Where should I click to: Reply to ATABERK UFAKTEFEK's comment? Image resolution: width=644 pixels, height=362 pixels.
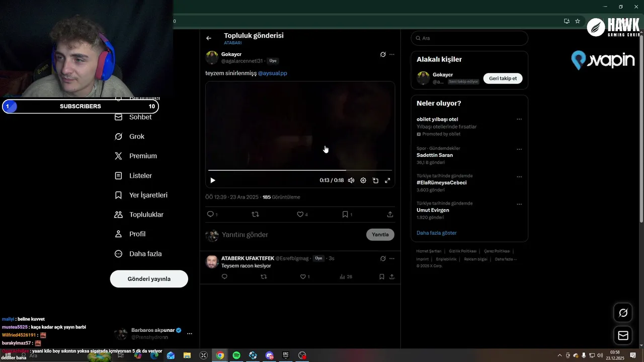[x=224, y=277]
